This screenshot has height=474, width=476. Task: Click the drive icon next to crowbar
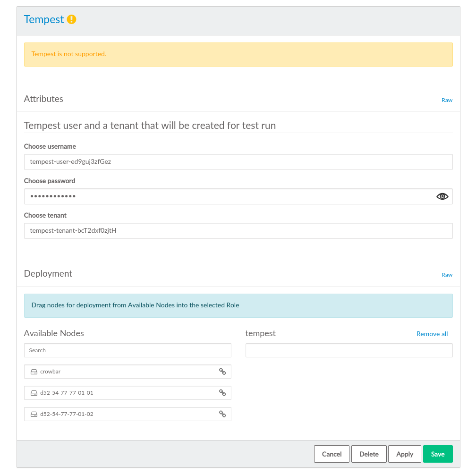click(x=34, y=372)
